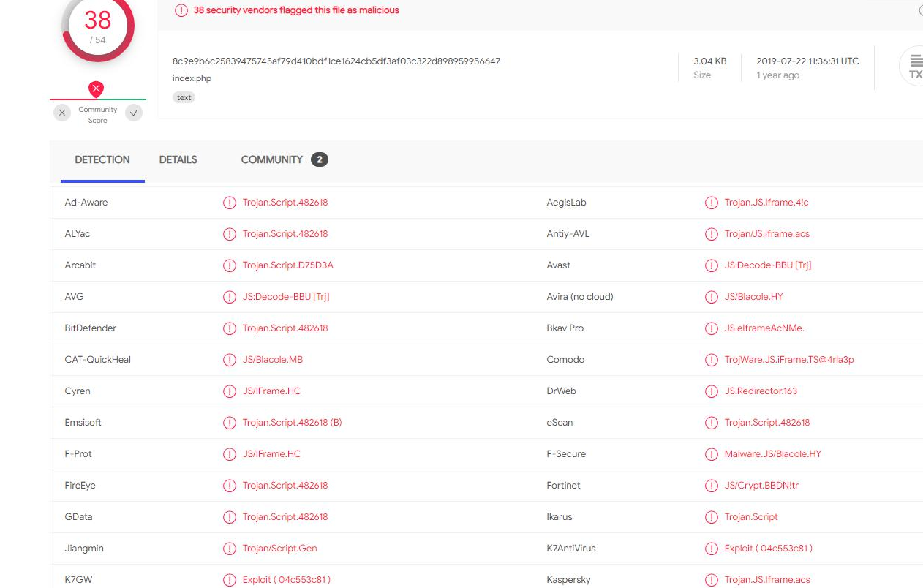The width and height of the screenshot is (923, 588).
Task: Click the ALYac vendor name
Action: pyautogui.click(x=78, y=234)
